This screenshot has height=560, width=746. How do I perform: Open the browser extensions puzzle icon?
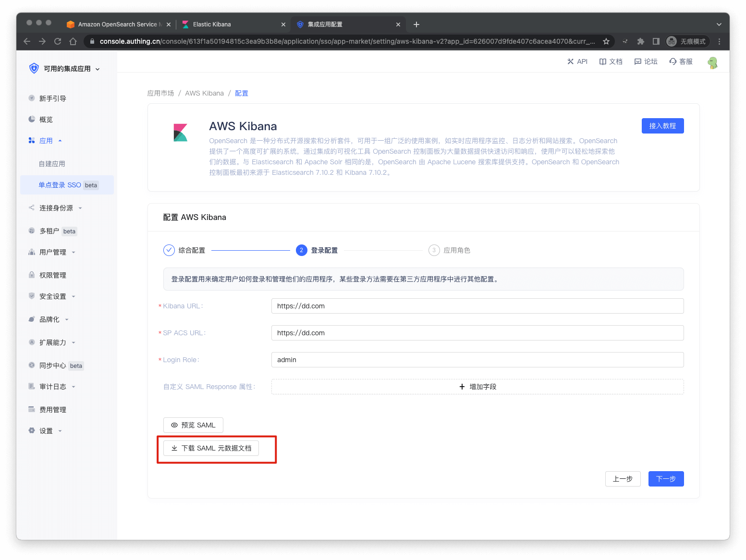pos(640,41)
